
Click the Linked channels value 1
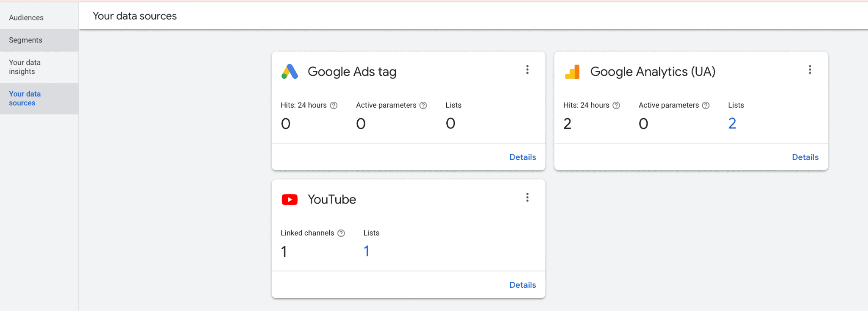pos(284,252)
